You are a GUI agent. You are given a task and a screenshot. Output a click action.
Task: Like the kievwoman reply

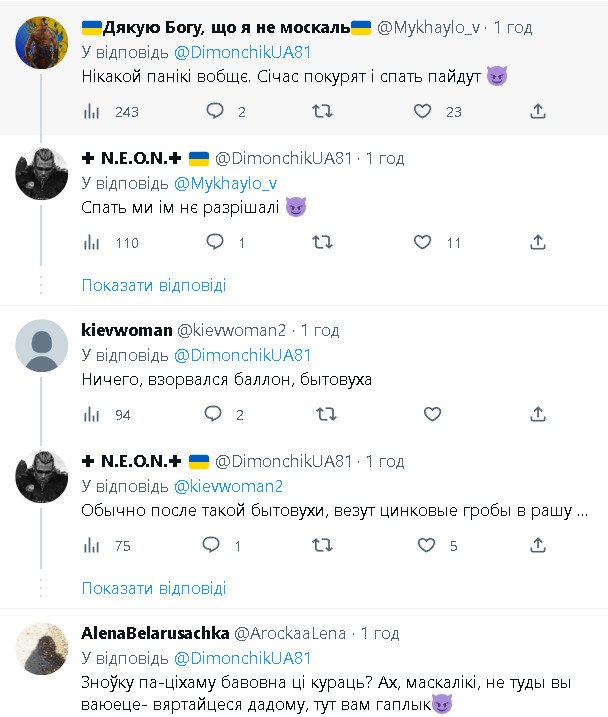432,414
